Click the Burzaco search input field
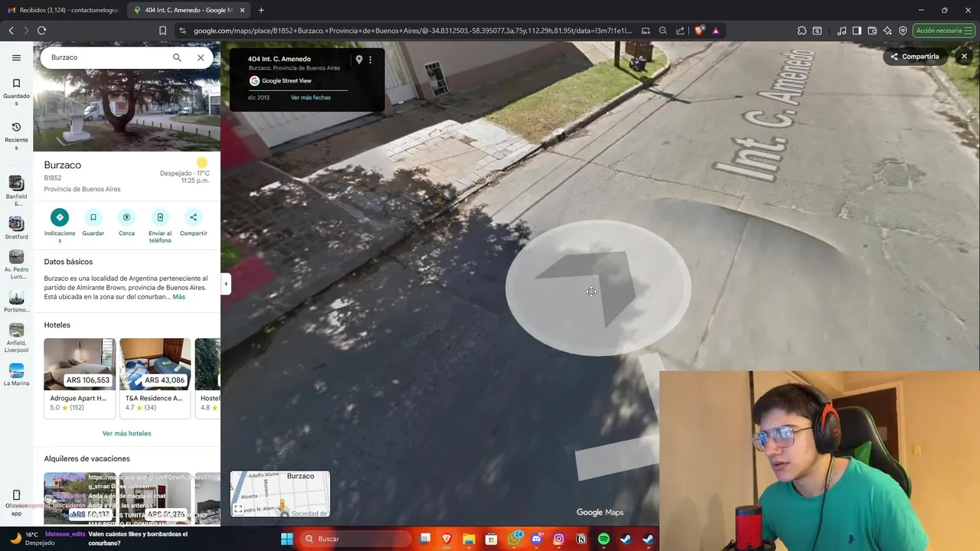The height and width of the screenshot is (551, 980). (x=107, y=57)
